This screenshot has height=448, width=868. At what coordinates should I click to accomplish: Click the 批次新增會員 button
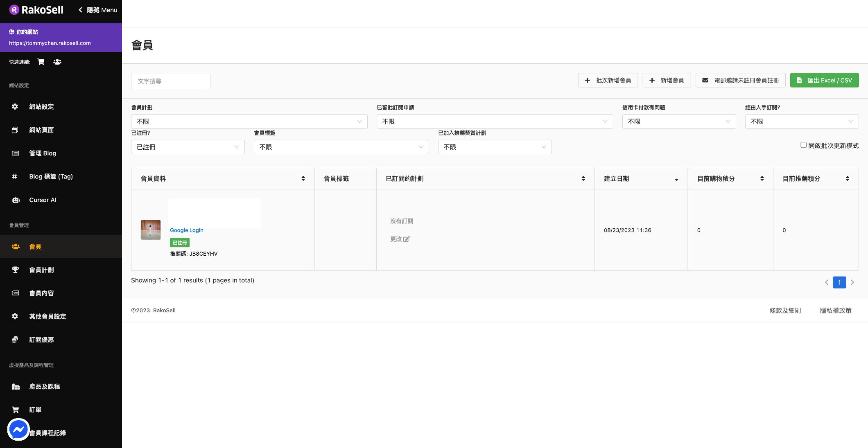[x=608, y=80]
